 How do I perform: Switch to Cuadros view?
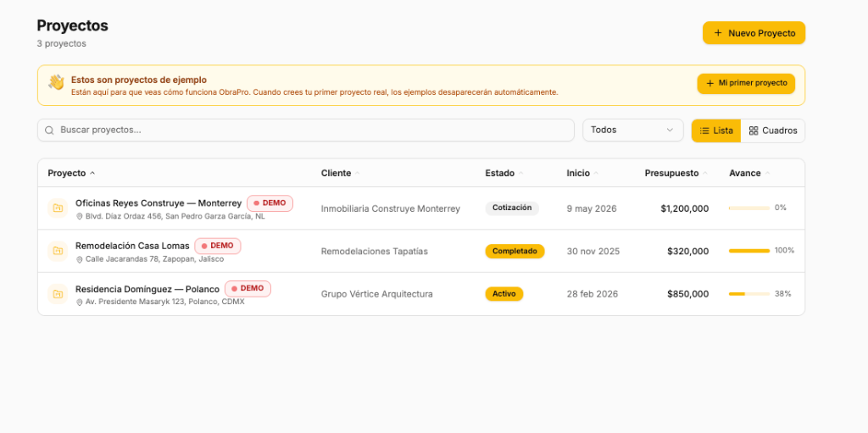click(x=773, y=130)
